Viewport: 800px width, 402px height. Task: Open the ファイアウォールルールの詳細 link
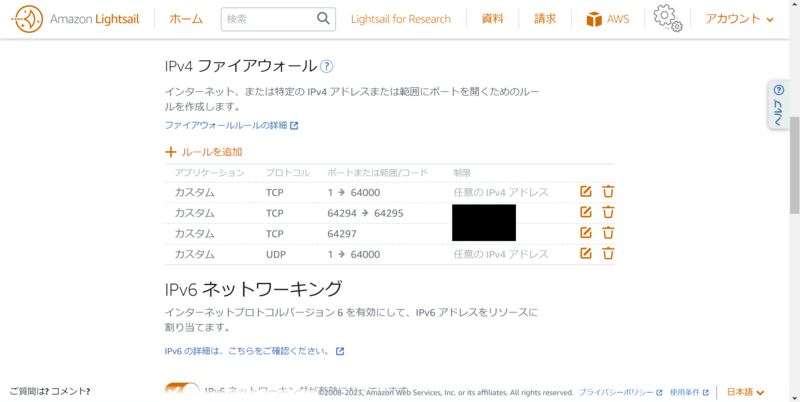(x=231, y=125)
